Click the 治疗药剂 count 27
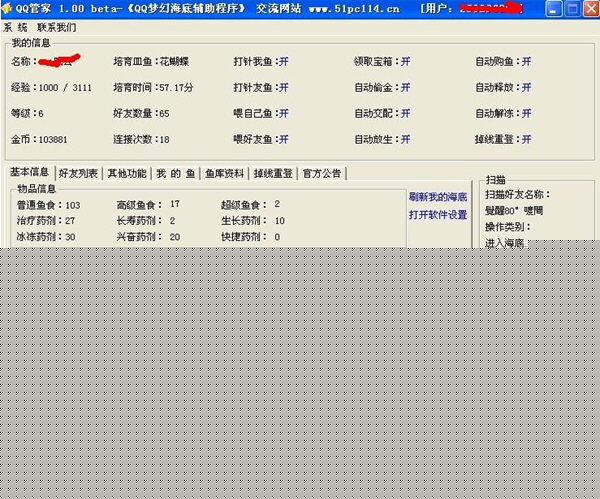 coord(70,221)
